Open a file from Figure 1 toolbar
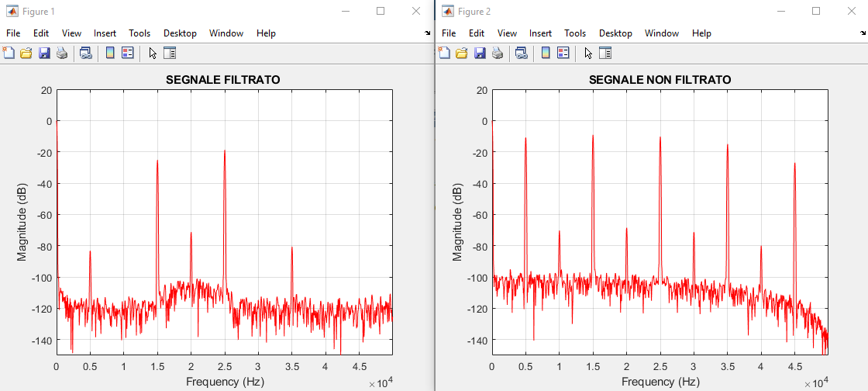Screen dimensions: 868x391 (26, 53)
